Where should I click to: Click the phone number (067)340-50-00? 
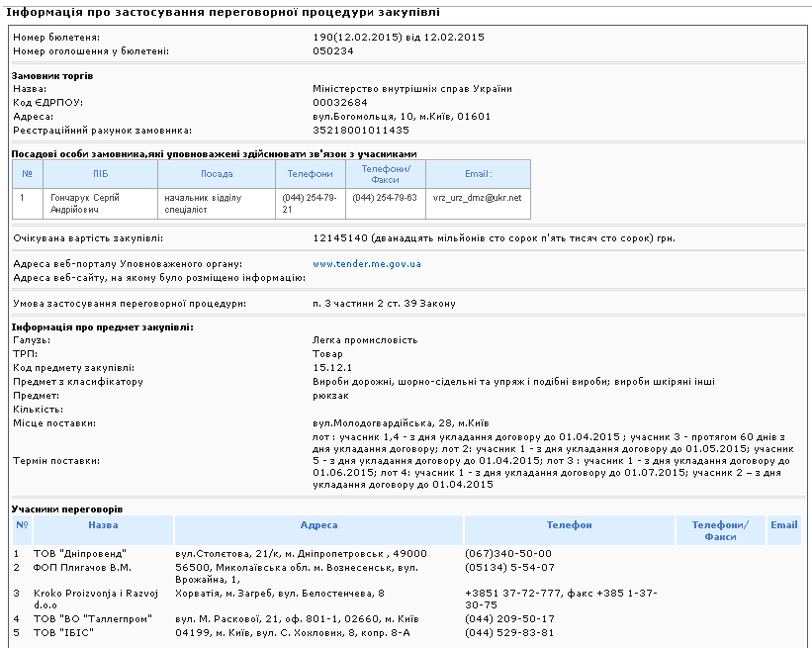507,553
